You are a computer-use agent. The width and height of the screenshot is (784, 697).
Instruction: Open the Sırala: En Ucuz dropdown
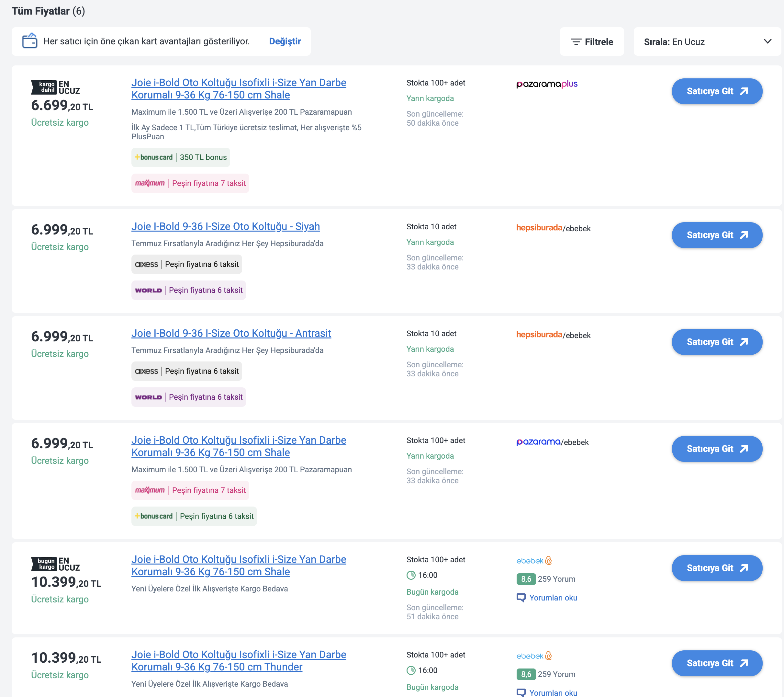pos(707,41)
